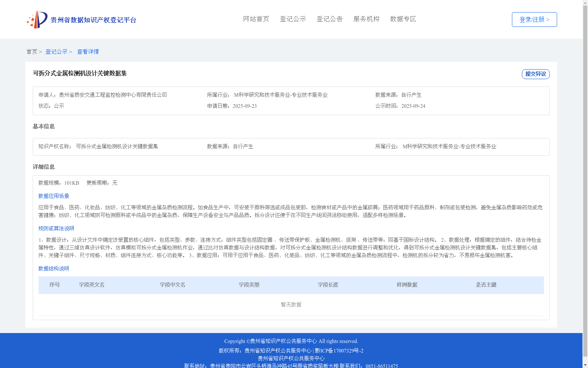Click the 字段中文名 column header

tap(173, 285)
